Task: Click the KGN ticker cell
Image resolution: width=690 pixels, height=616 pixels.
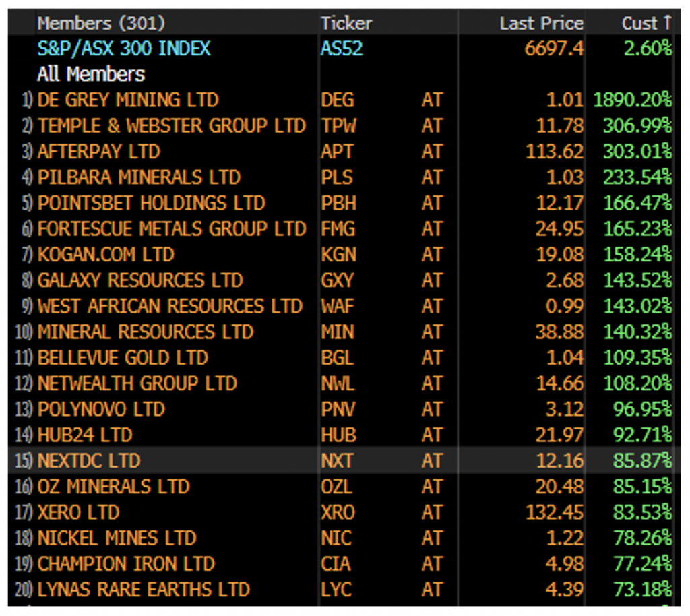Action: coord(338,254)
